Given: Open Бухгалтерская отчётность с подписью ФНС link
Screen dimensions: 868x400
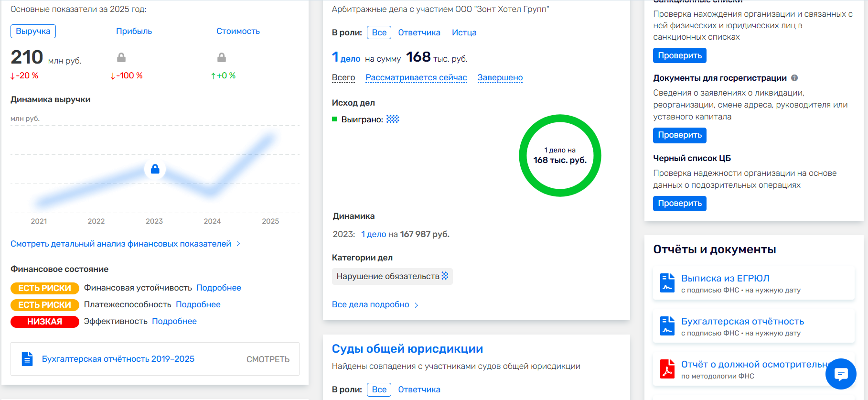Looking at the screenshot, I should 742,321.
